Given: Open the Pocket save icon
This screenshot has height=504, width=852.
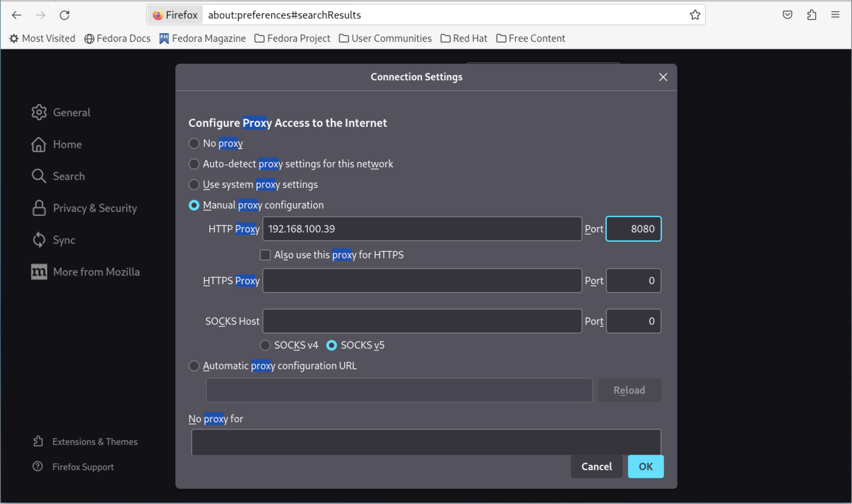Looking at the screenshot, I should click(x=787, y=15).
